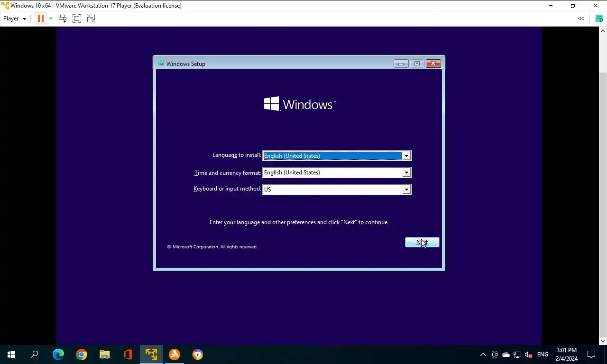Launch Microsoft Edge from taskbar

pos(58,355)
